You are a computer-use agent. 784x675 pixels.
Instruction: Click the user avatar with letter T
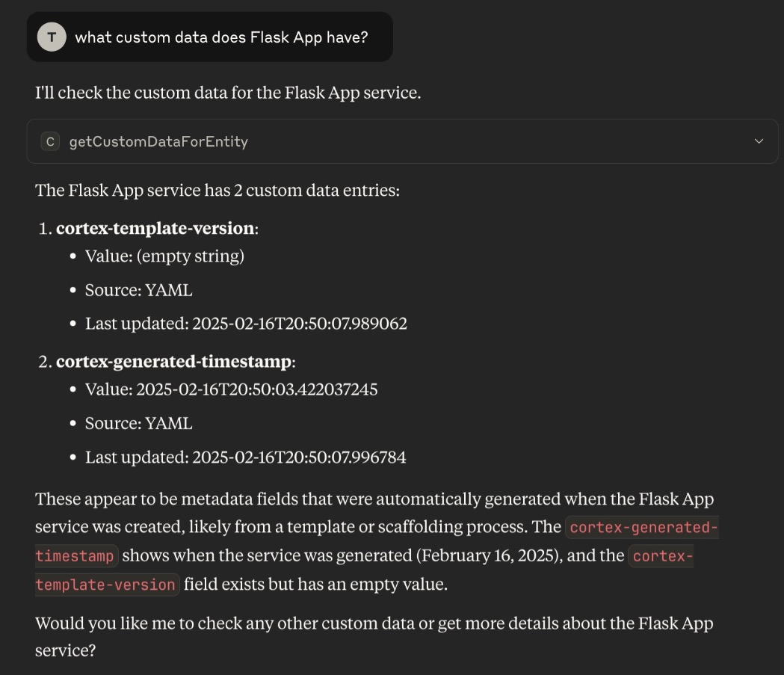[x=52, y=37]
